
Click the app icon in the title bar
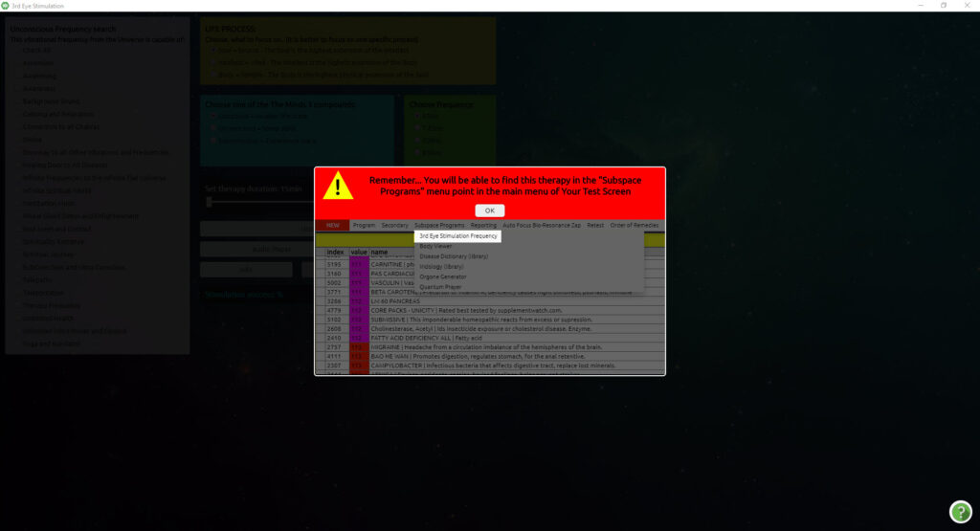pyautogui.click(x=6, y=6)
